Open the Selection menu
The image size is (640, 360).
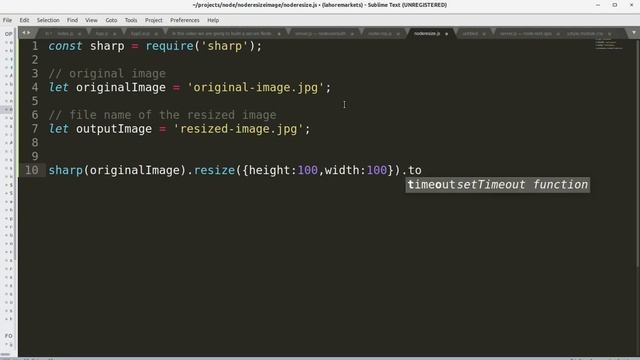pyautogui.click(x=48, y=20)
